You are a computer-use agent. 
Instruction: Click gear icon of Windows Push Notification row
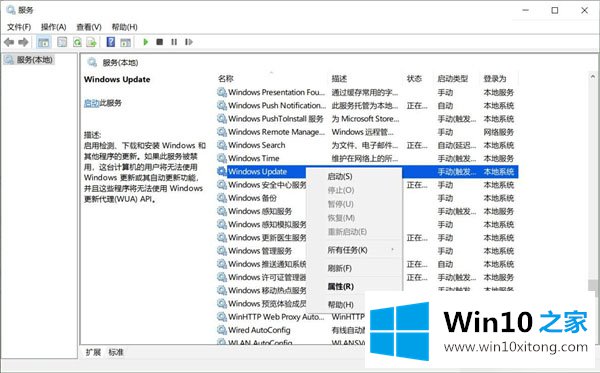tap(222, 105)
